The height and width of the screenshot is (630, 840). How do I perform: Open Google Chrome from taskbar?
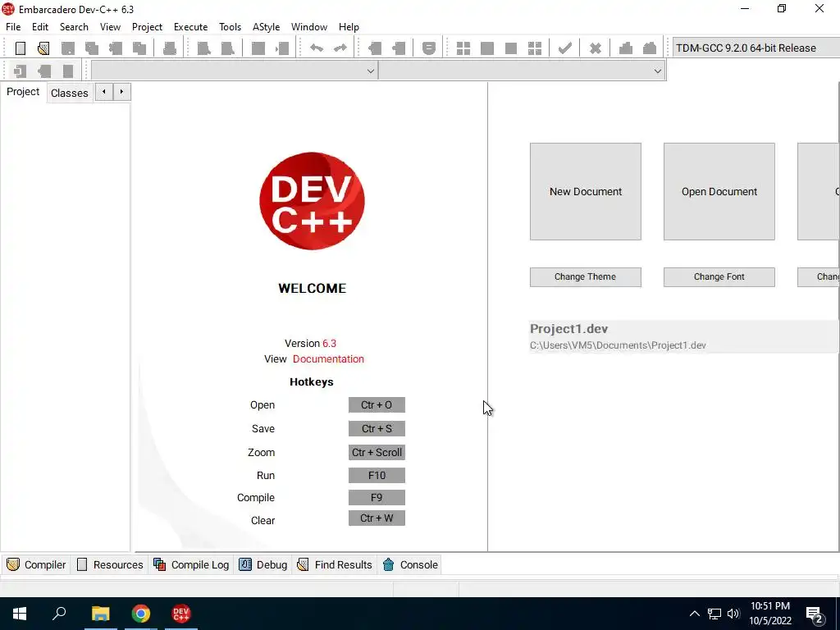point(141,614)
